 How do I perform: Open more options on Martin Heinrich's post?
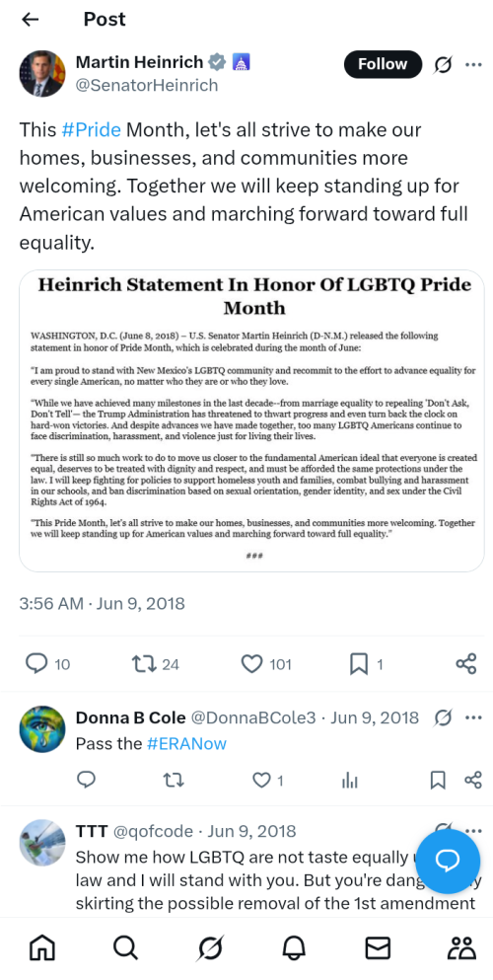click(x=473, y=64)
